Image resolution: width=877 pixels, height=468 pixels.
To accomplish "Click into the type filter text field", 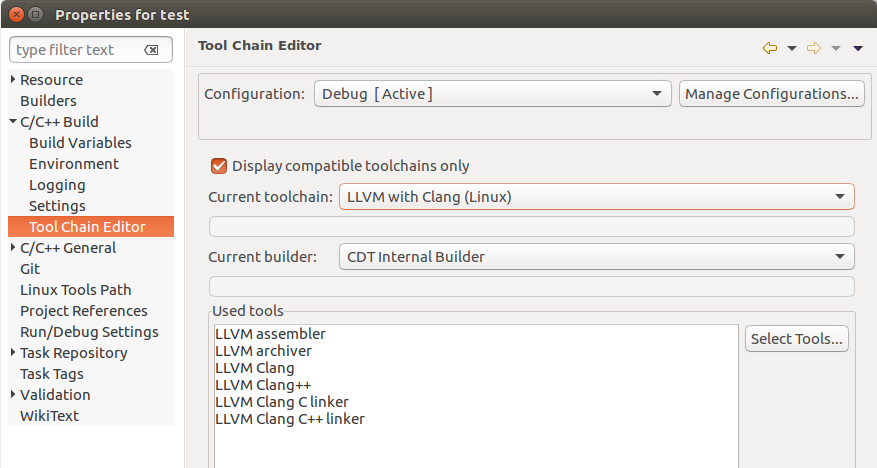I will pos(75,50).
